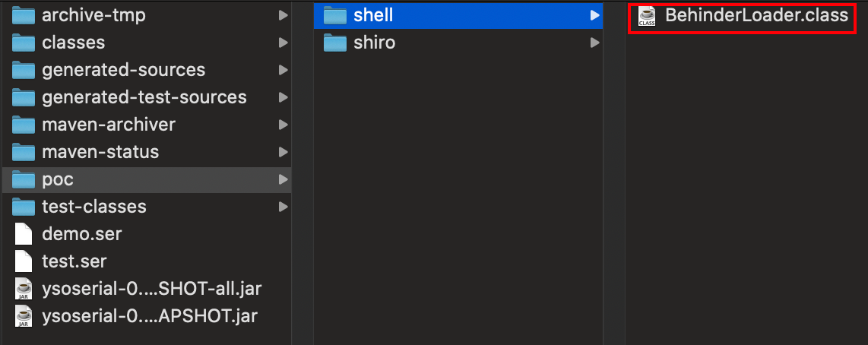Click the ysoserial SHOT-all.jar file icon
The width and height of the screenshot is (868, 345).
pos(24,289)
